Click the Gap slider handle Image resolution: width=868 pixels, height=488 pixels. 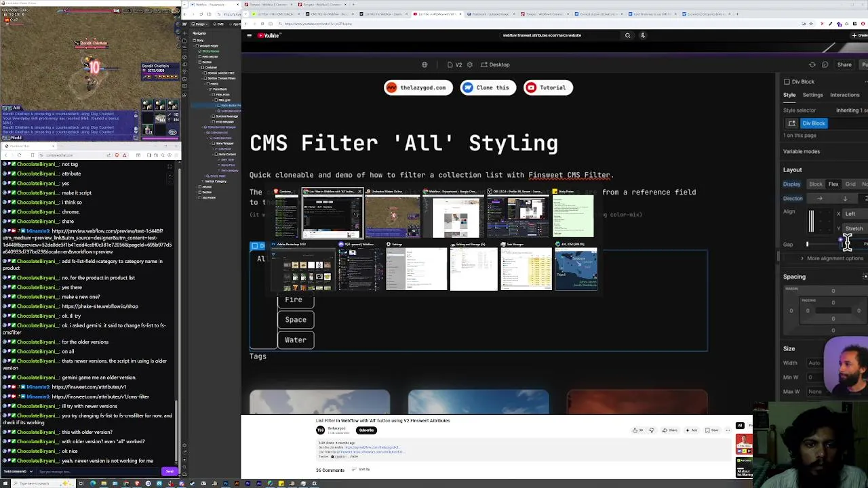coord(807,245)
